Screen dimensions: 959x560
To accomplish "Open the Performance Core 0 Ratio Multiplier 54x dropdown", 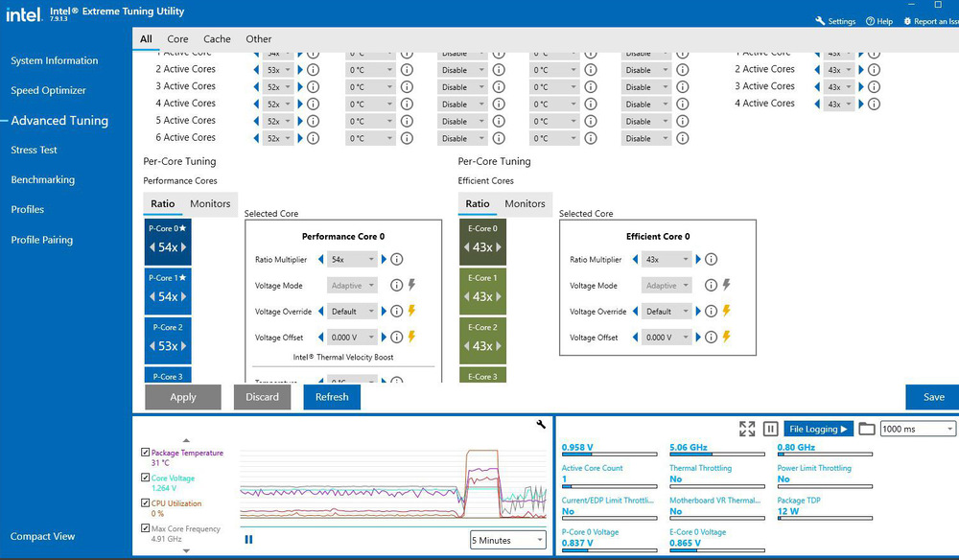I will coord(352,259).
